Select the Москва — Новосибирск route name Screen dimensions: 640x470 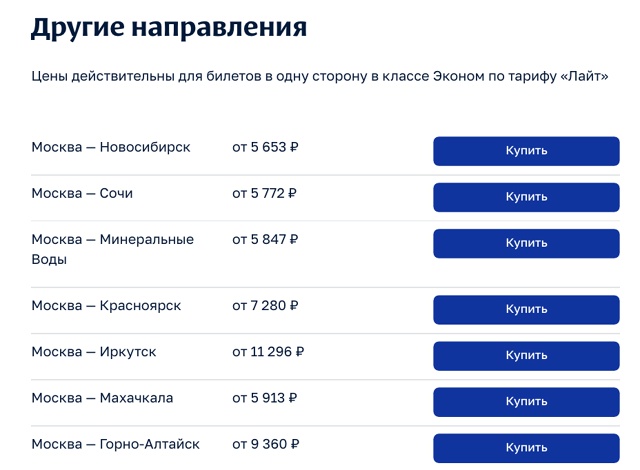click(x=110, y=147)
